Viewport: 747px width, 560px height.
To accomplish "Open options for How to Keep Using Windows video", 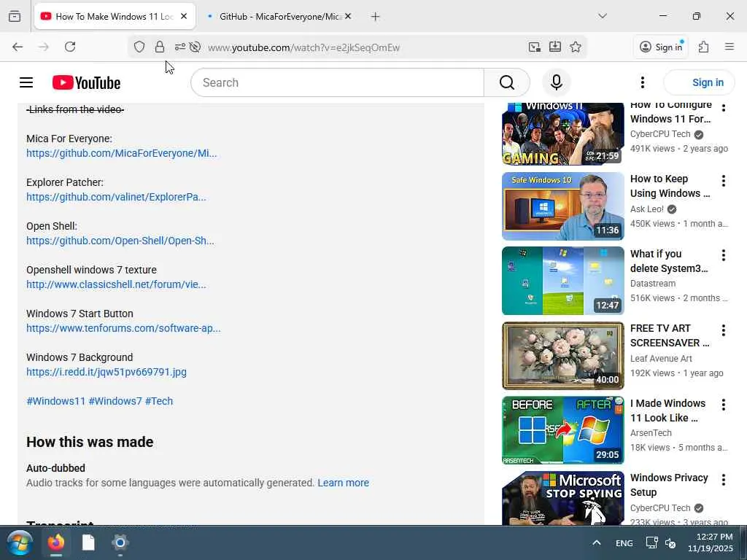I will [724, 181].
